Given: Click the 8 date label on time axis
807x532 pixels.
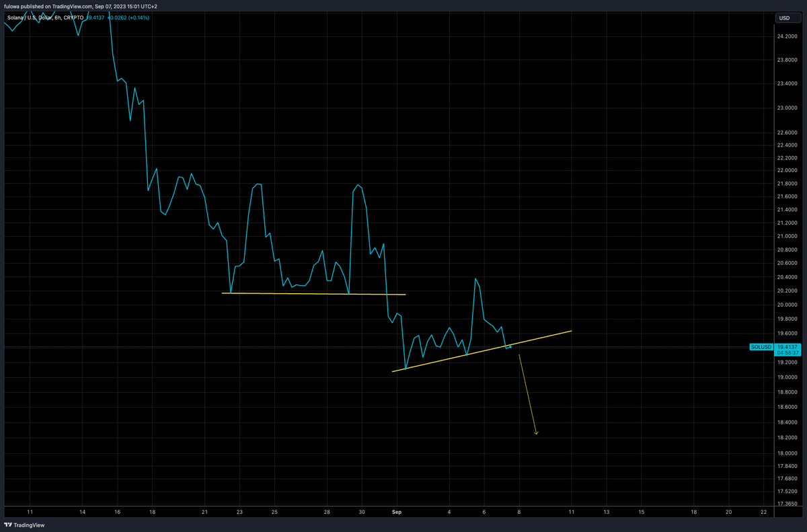Looking at the screenshot, I should (518, 512).
